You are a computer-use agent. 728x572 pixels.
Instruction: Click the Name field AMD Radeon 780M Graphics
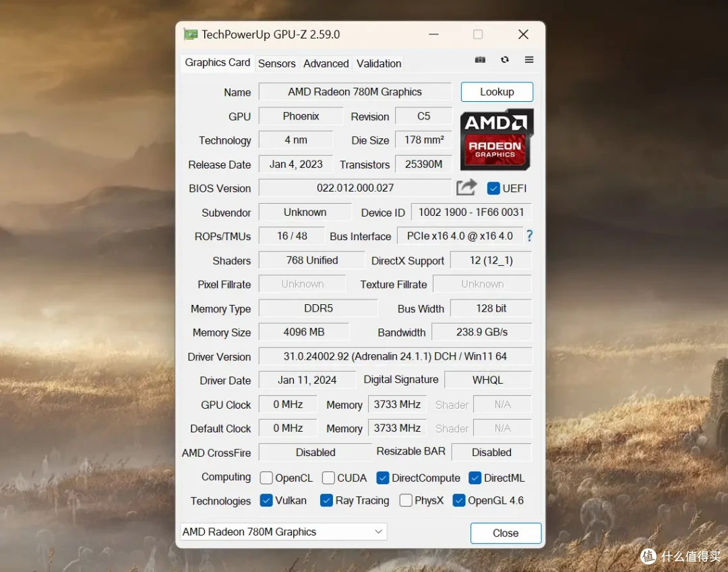355,92
